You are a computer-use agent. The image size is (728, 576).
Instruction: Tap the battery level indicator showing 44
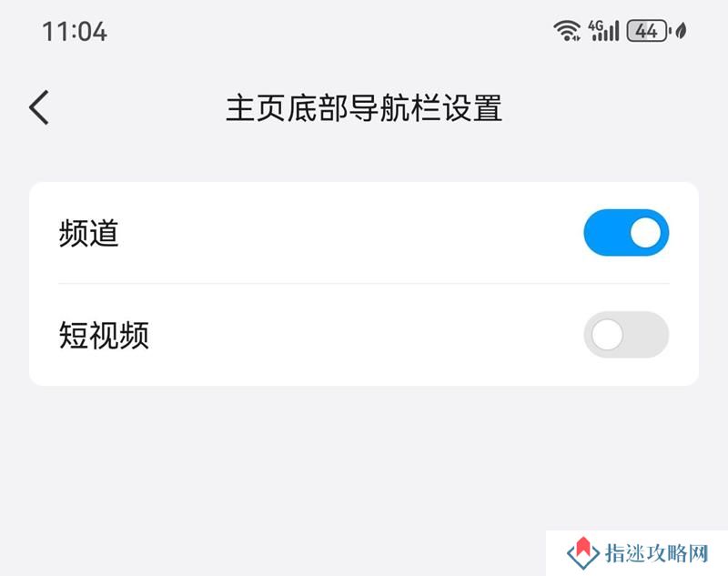(649, 31)
